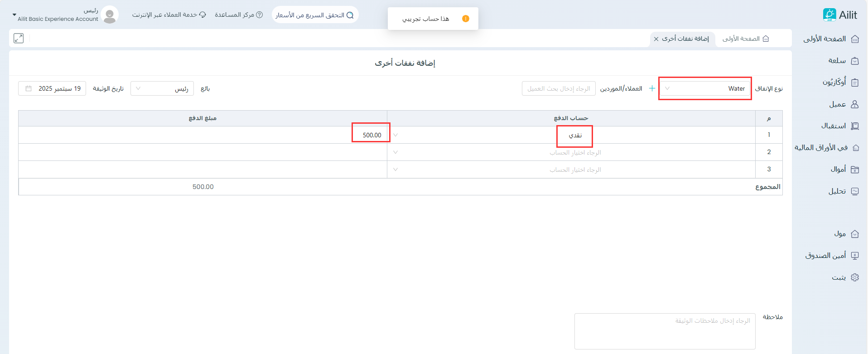Click the green plus icon beside expense type
Viewport: 868px width, 354px height.
point(652,88)
